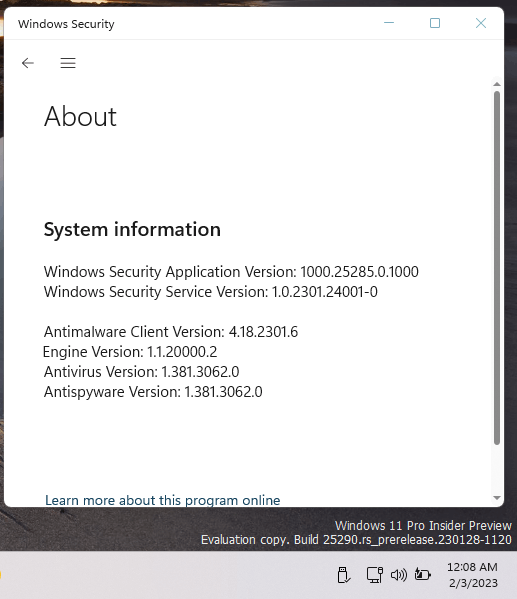This screenshot has height=599, width=517.
Task: Click the scrollbar down arrow
Action: (497, 497)
